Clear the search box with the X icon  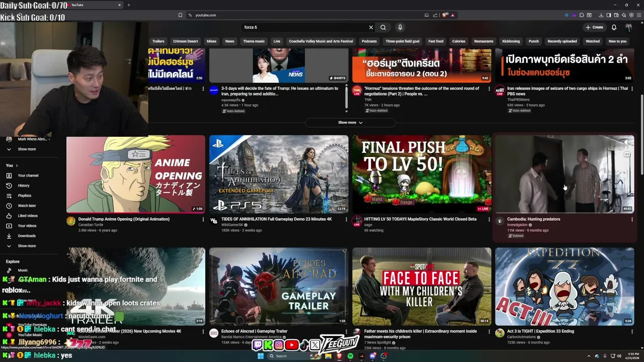pyautogui.click(x=371, y=27)
